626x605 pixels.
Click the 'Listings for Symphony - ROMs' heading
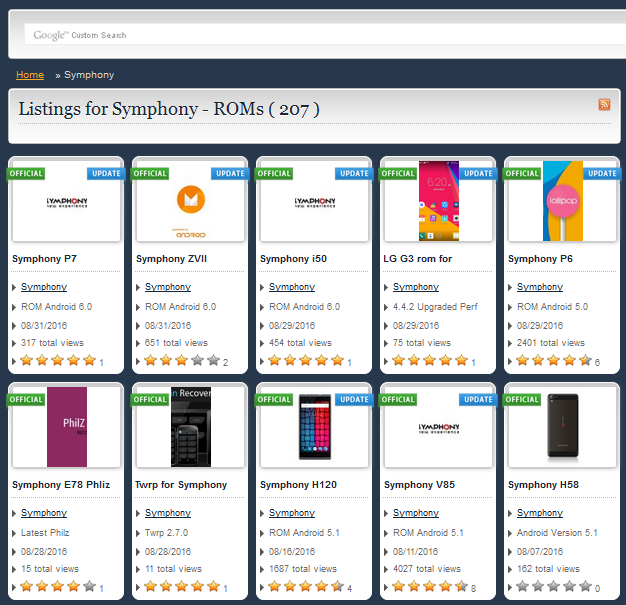coord(169,109)
